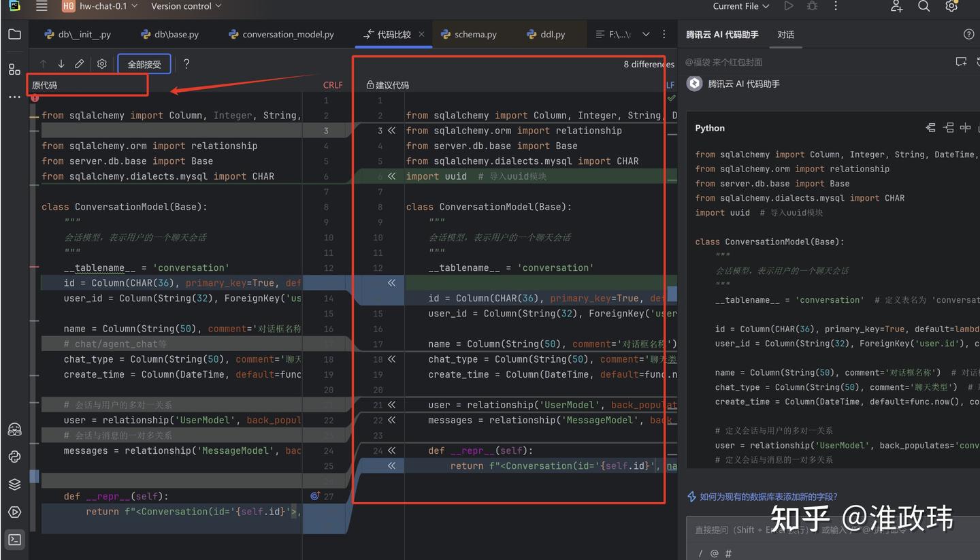
Task: Open the main hamburger menu
Action: point(42,6)
